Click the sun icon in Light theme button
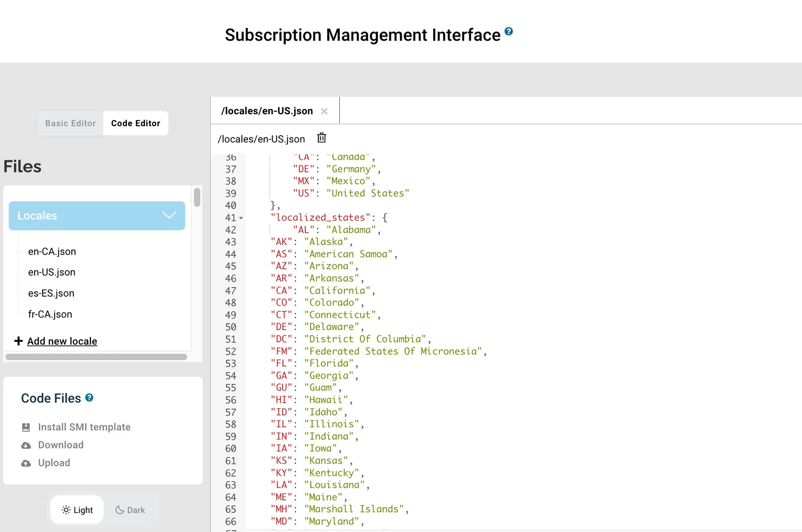Image resolution: width=802 pixels, height=532 pixels. tap(66, 510)
